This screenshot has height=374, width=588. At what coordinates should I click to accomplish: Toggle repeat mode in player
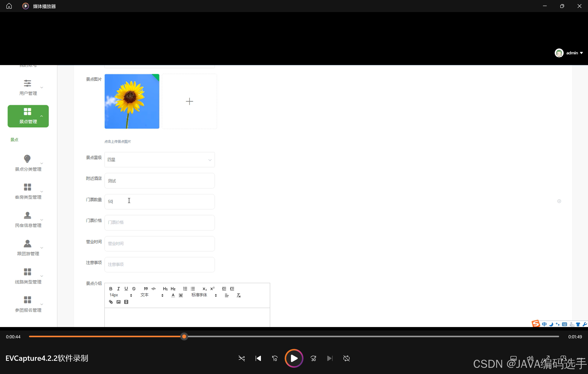pos(346,358)
